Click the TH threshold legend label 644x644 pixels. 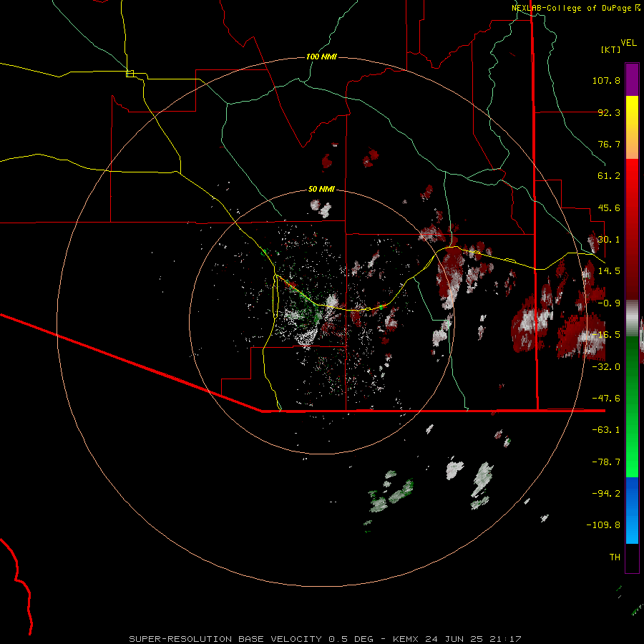coord(615,557)
